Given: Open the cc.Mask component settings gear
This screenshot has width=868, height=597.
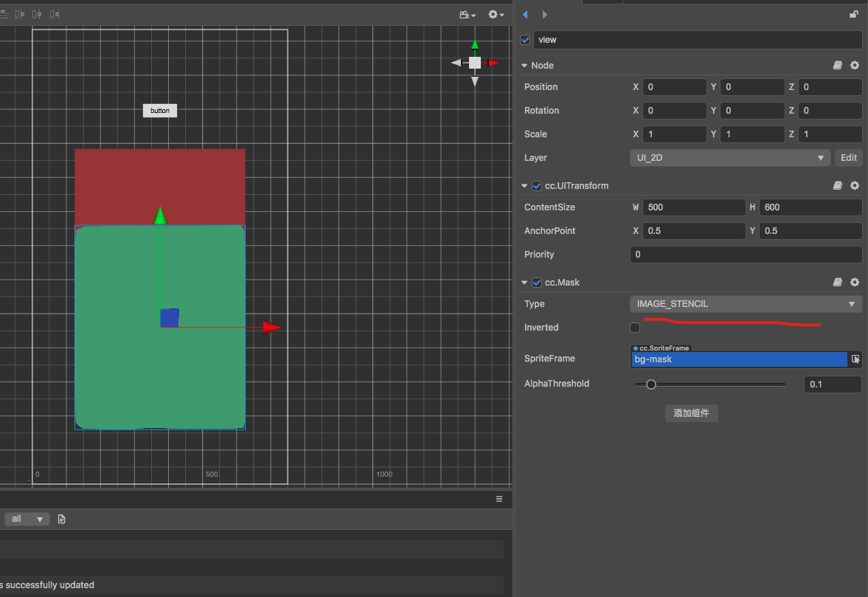Looking at the screenshot, I should 855,282.
